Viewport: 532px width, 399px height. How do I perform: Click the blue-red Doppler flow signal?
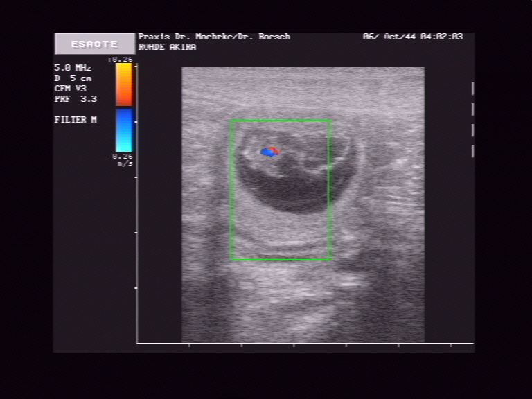click(x=270, y=152)
